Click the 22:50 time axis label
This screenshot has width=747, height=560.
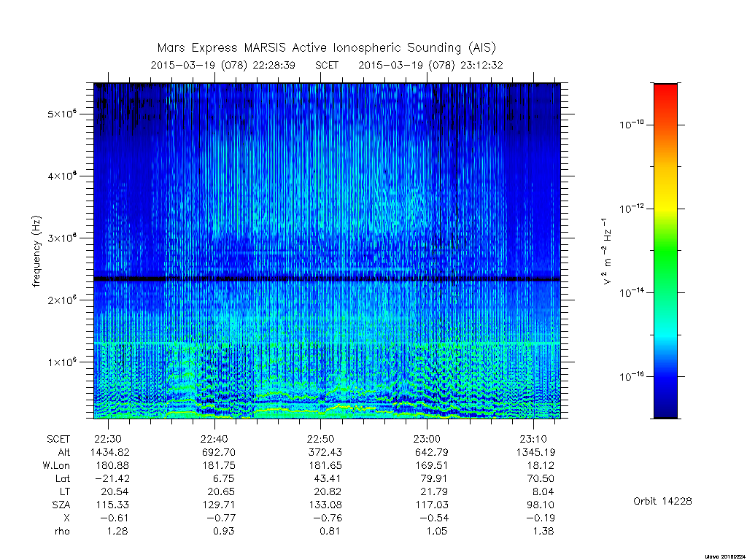coord(320,438)
